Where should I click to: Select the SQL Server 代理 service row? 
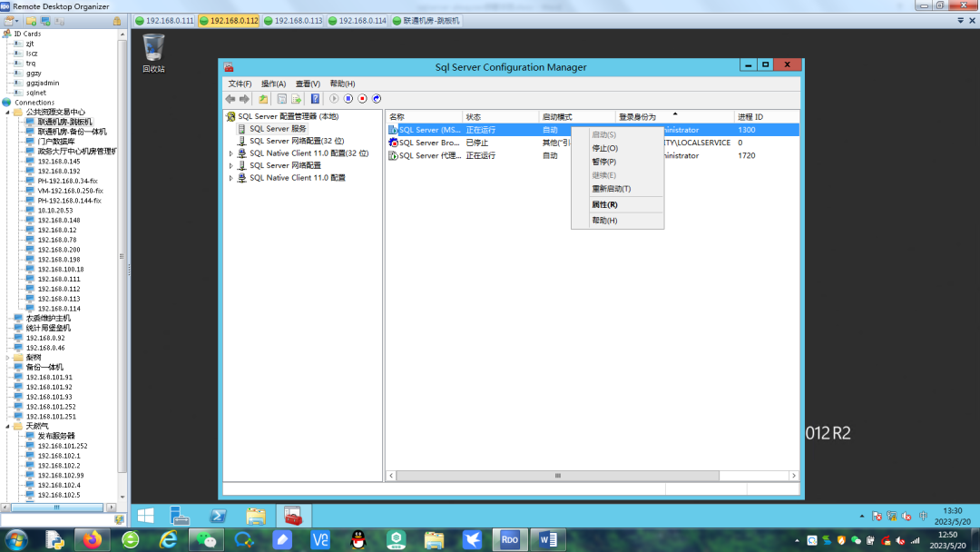coord(593,155)
